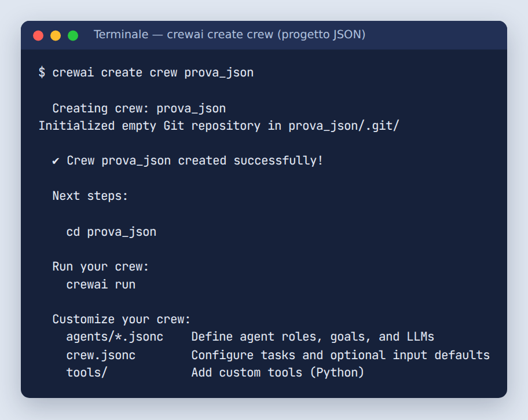The height and width of the screenshot is (420, 528).
Task: Minimize the terminal using the yellow button
Action: click(x=56, y=35)
